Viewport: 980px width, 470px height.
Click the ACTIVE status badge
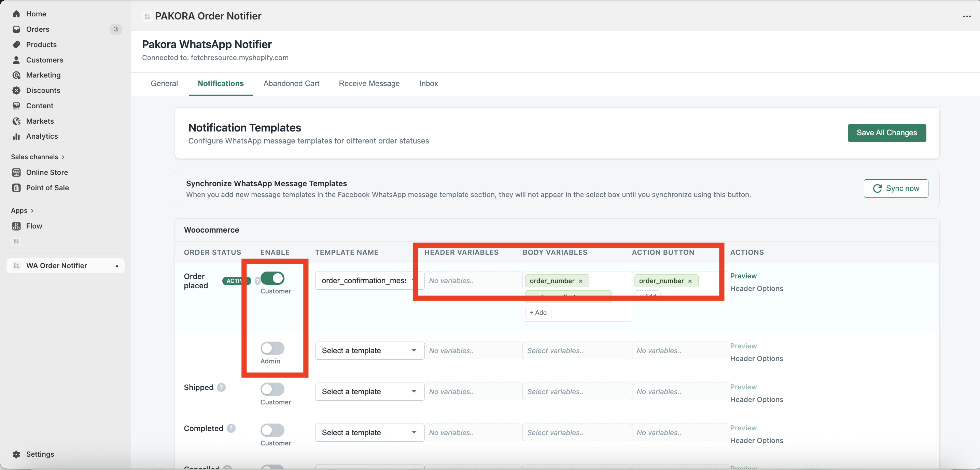pos(236,281)
